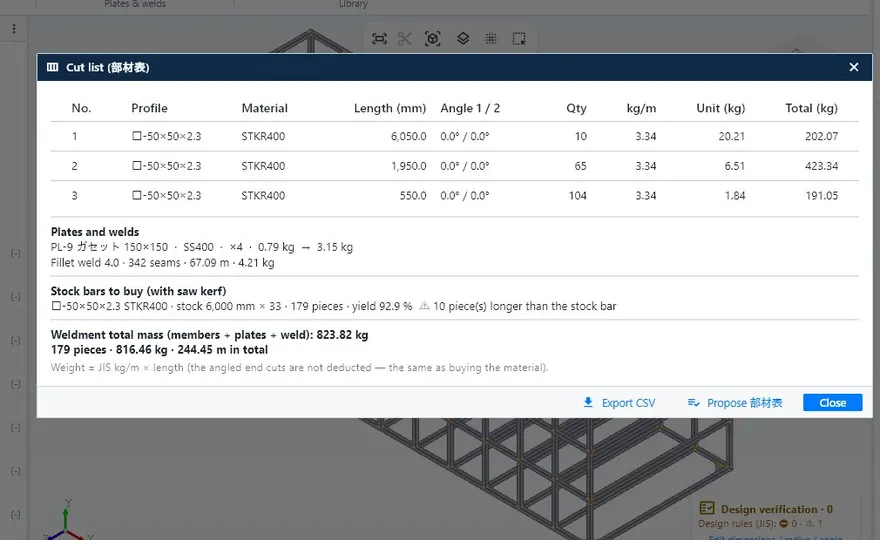Click the Fillet weld 4.0 summary line
880x540 pixels.
pyautogui.click(x=162, y=263)
